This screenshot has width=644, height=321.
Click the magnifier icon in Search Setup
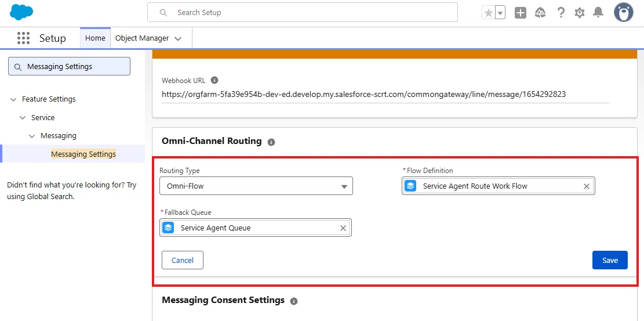[163, 13]
